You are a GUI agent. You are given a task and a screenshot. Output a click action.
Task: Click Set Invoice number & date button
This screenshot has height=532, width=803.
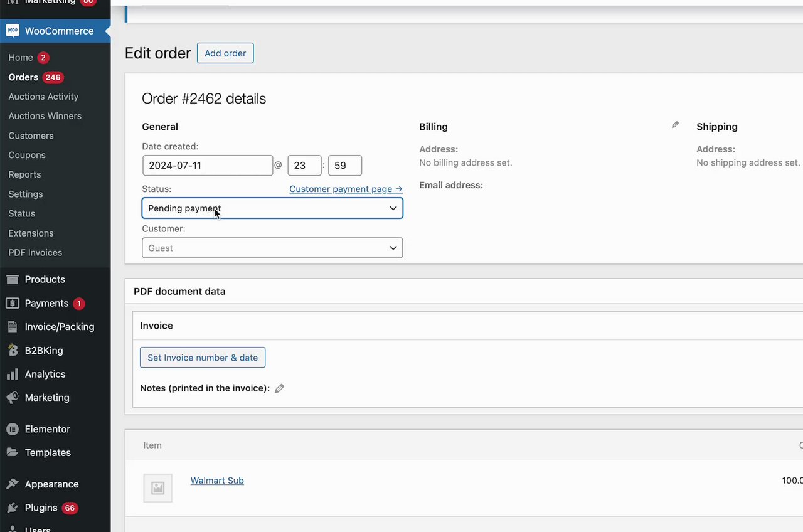click(x=203, y=358)
